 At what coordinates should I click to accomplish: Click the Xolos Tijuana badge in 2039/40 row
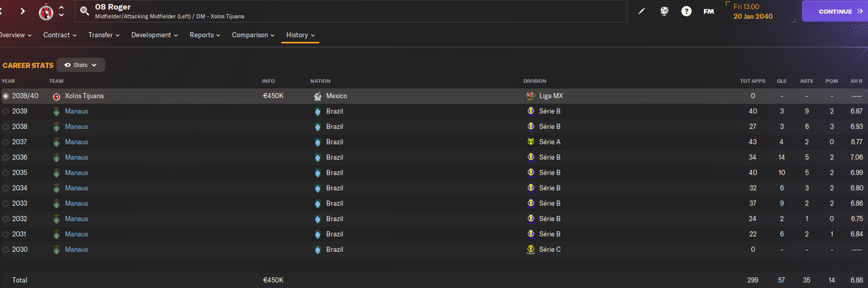[x=57, y=96]
